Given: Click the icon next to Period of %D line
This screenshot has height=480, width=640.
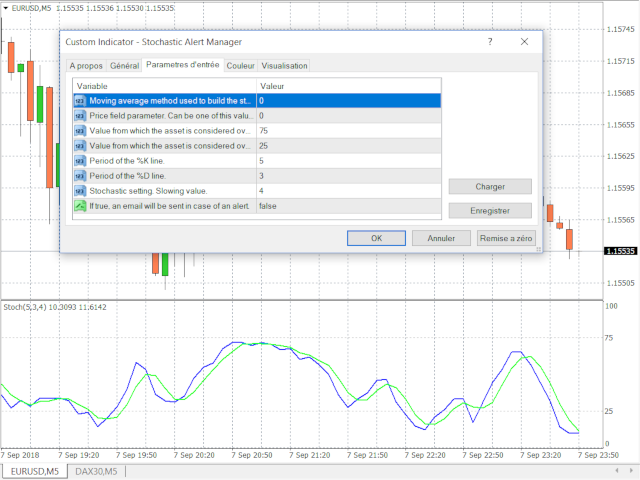Looking at the screenshot, I should coord(80,176).
